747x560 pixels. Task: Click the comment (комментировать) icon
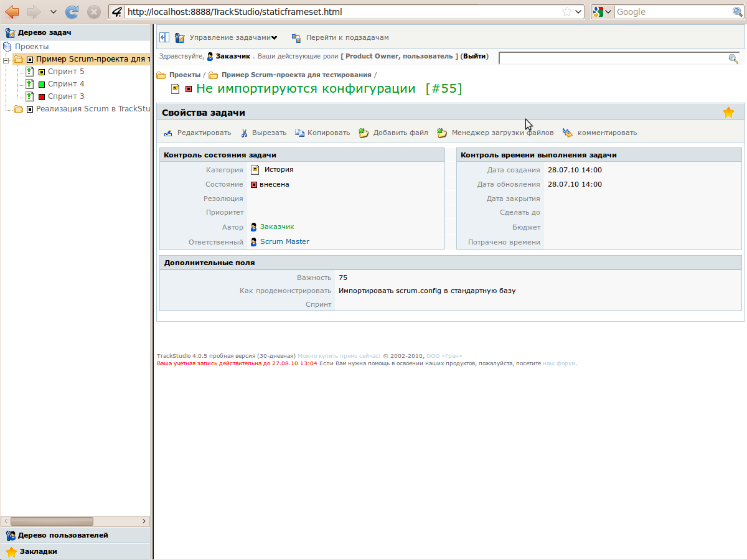coord(567,133)
